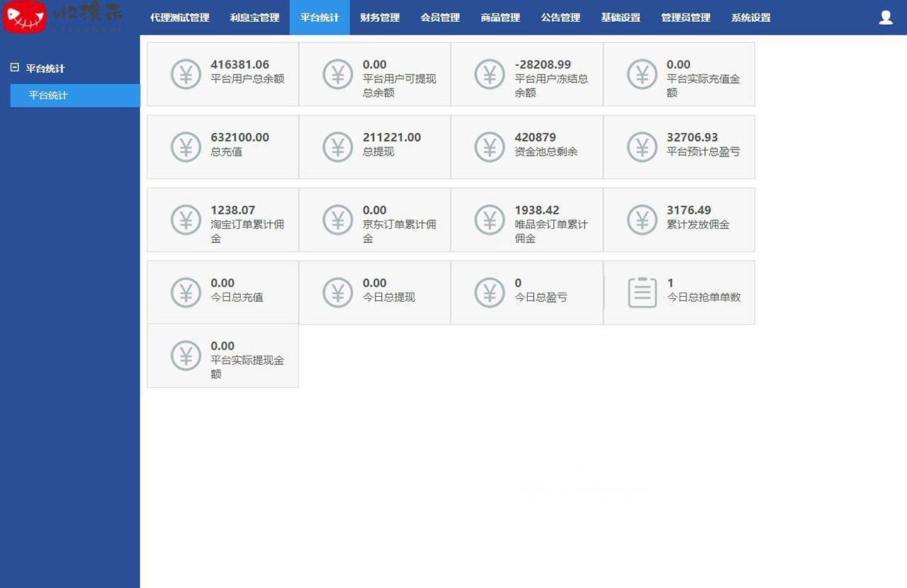Click the red logo in top-left corner
907x588 pixels.
point(25,17)
